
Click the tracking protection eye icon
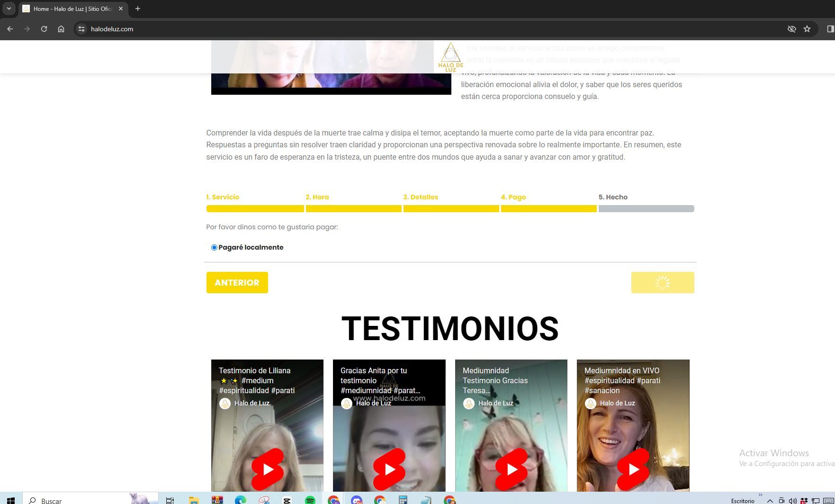pos(791,29)
